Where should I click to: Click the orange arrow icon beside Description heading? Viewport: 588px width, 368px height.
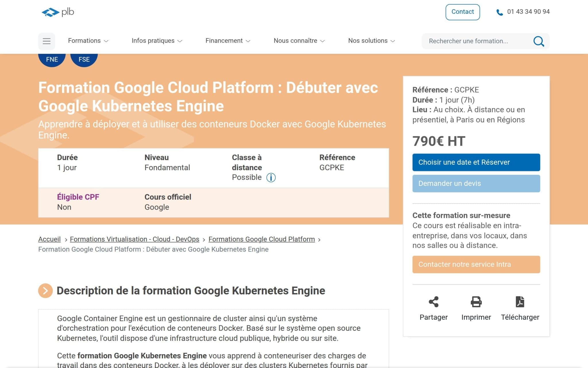pos(45,291)
